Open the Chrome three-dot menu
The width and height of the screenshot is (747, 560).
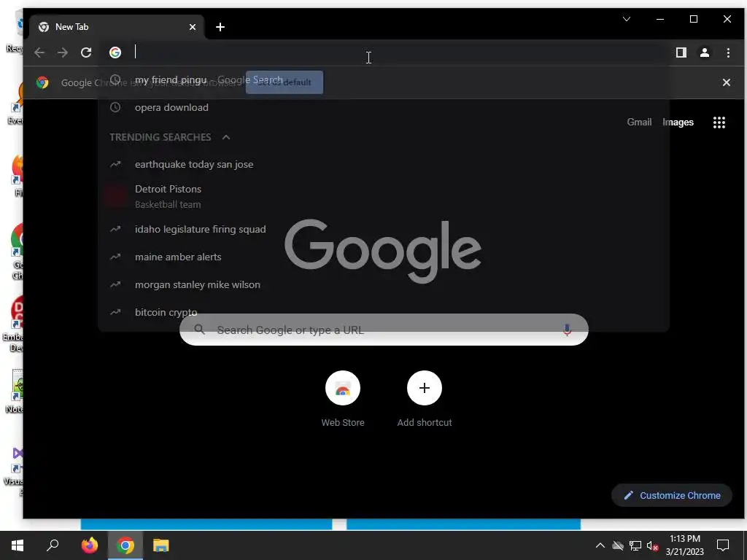(x=728, y=52)
